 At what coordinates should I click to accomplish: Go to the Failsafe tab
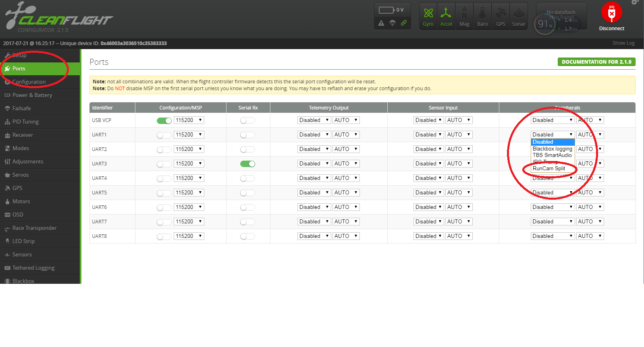(x=21, y=108)
